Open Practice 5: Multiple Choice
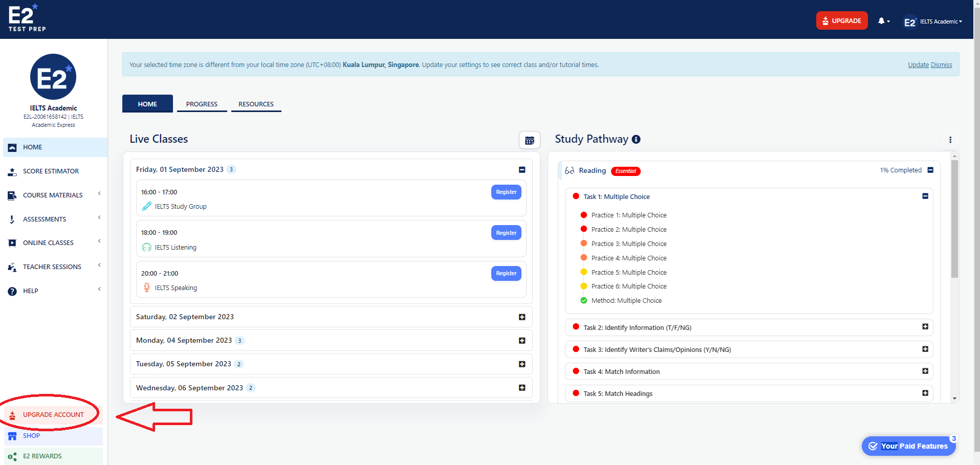Viewport: 980px width, 465px height. [629, 273]
